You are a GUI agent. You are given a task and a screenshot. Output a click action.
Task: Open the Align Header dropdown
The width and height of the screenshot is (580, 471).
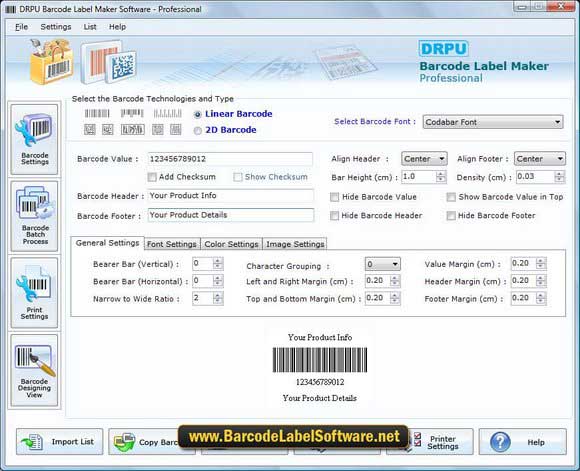[x=424, y=159]
